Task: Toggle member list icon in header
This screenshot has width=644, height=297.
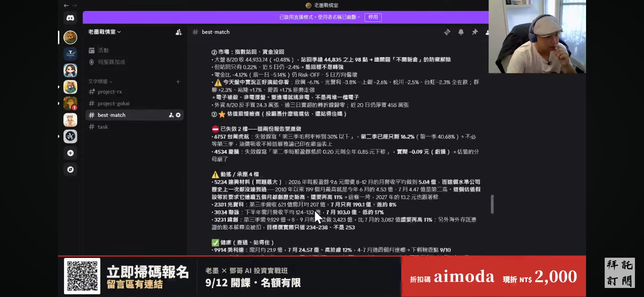Action: 487,32
